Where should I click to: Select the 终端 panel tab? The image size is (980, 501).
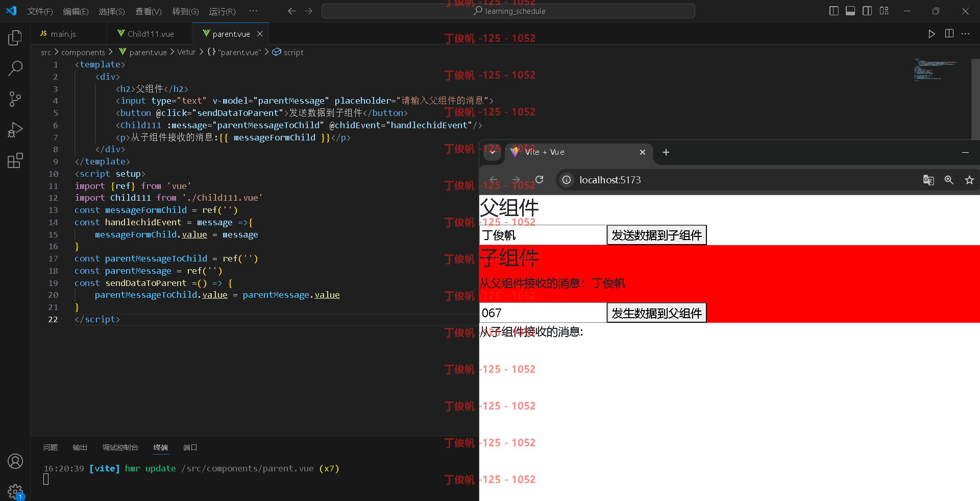160,447
